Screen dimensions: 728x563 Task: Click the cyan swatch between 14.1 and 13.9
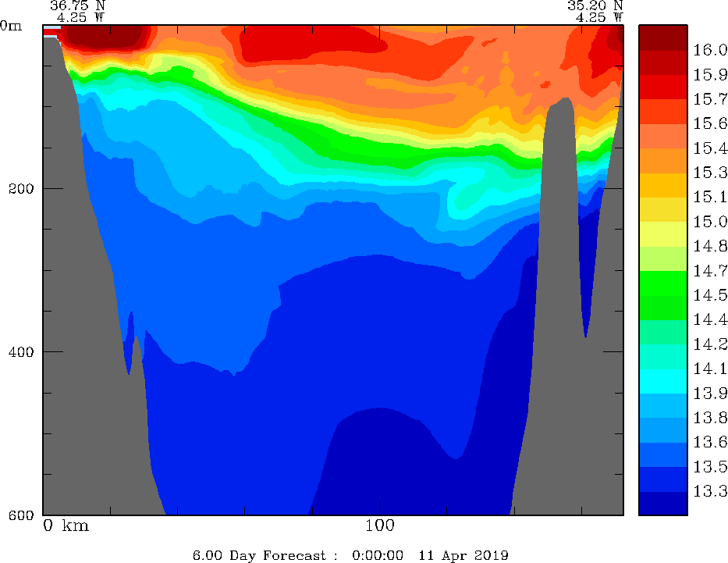(x=663, y=381)
